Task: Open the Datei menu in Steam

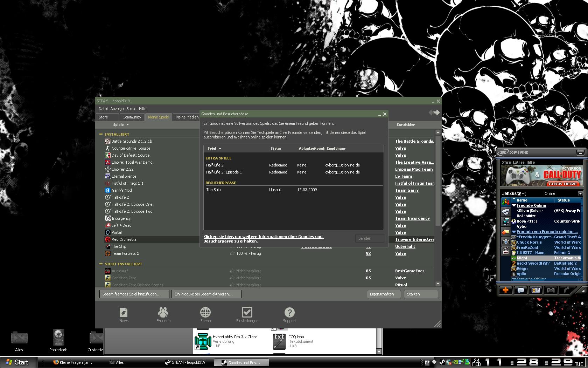Action: (103, 109)
